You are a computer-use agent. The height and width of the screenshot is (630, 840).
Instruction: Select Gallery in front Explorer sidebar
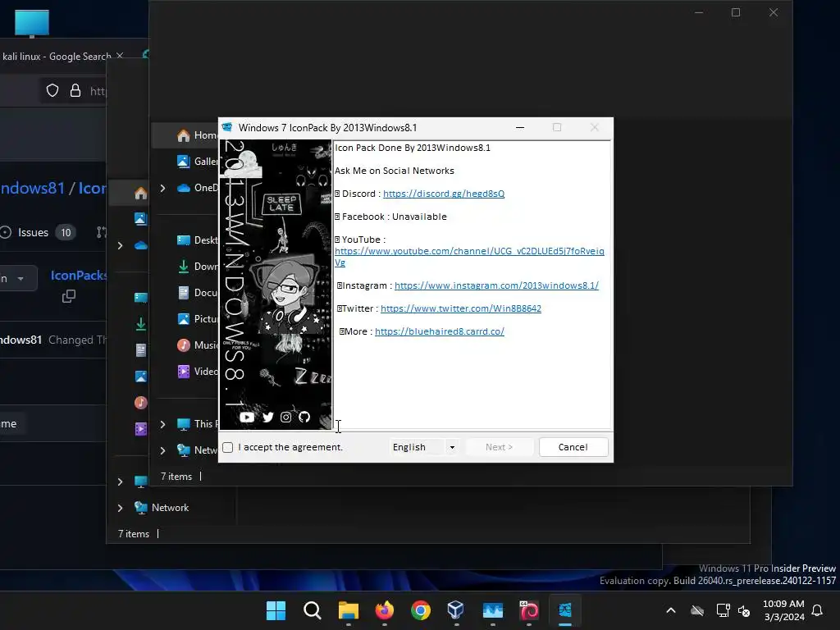tap(196, 162)
